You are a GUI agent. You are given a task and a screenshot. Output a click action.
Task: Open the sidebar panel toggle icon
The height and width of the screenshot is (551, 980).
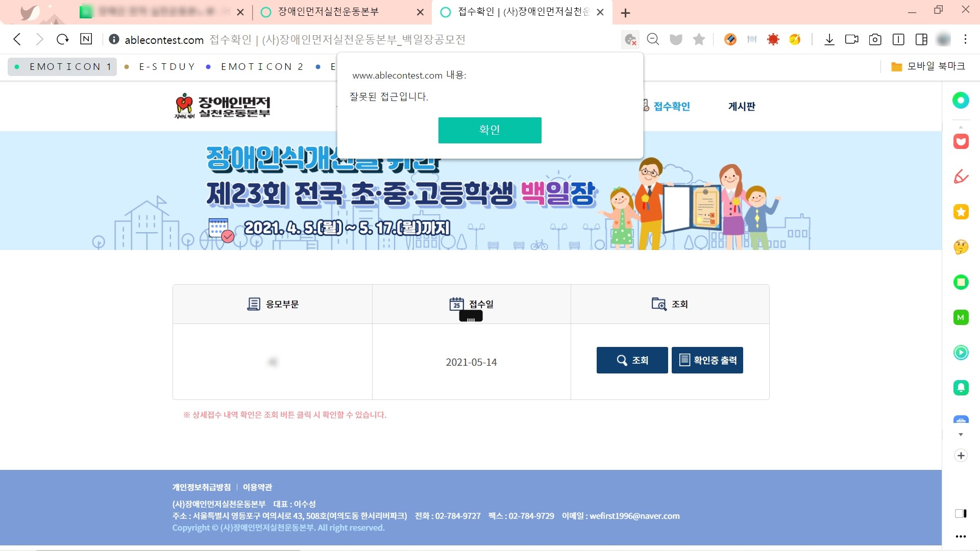898,39
